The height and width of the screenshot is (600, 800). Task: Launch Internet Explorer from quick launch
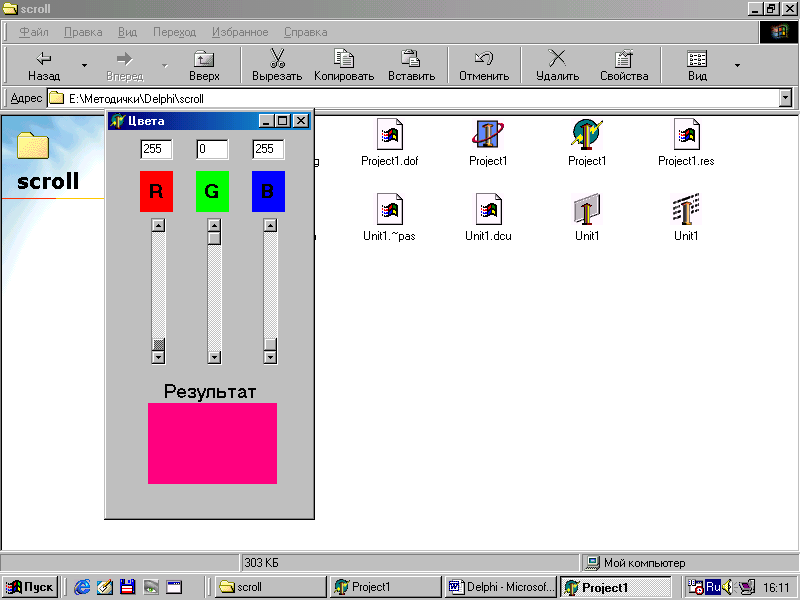point(82,587)
